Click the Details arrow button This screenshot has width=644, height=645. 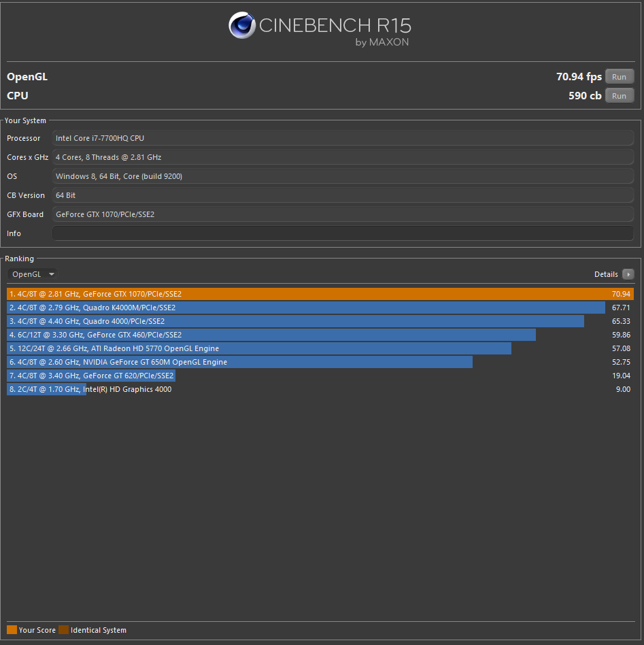coord(628,274)
